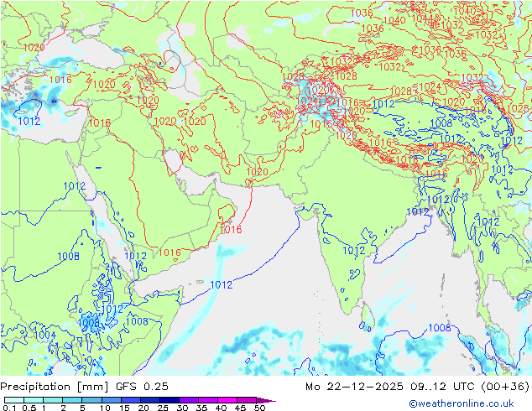532x411 pixels.
Task: Click the blue '1008' label over Sudan
Action: click(68, 257)
